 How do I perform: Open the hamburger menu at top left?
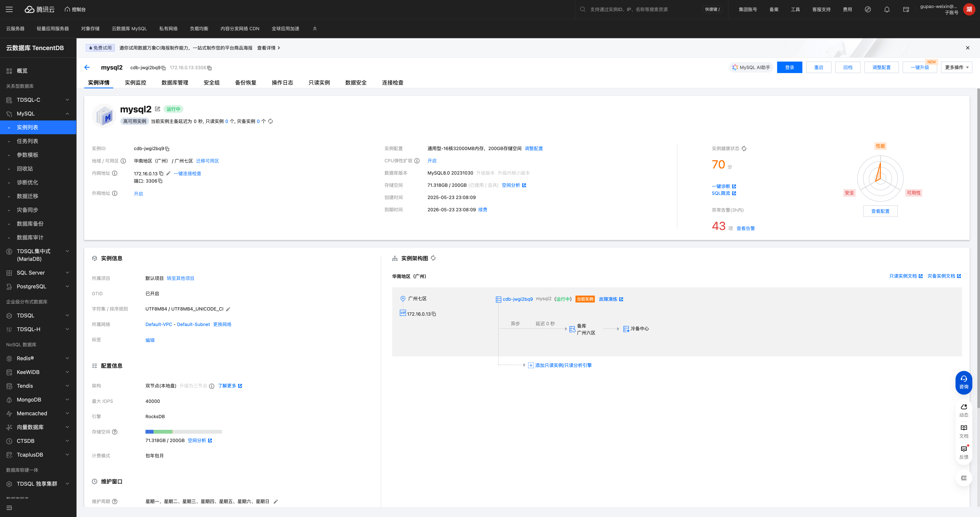coord(9,10)
